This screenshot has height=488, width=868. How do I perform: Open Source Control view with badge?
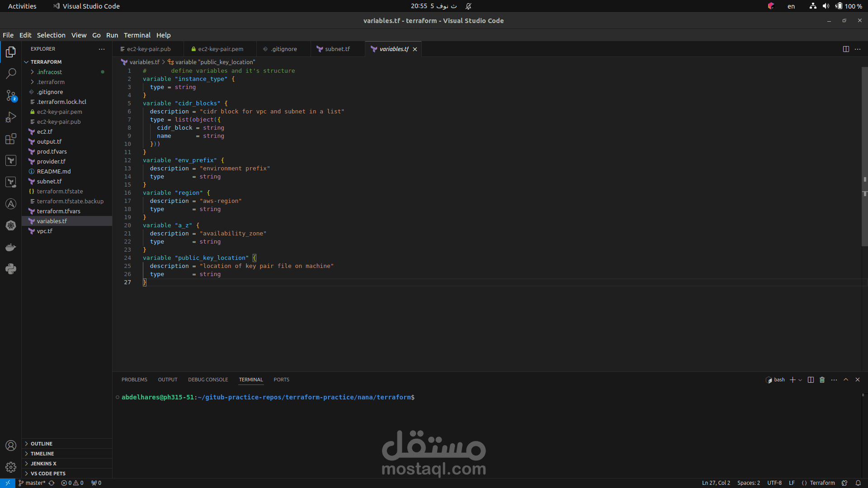coord(11,95)
